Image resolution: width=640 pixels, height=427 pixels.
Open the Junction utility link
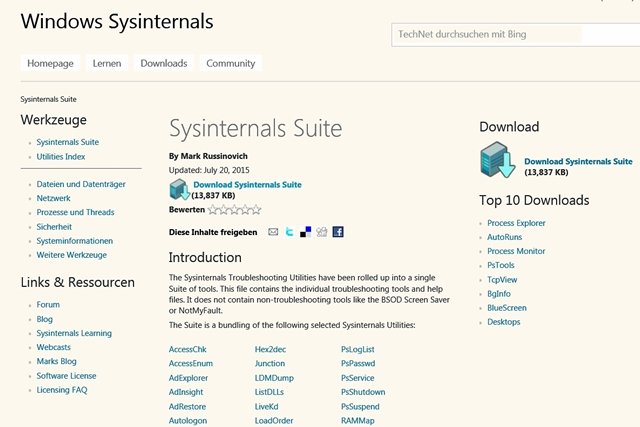[x=270, y=363]
